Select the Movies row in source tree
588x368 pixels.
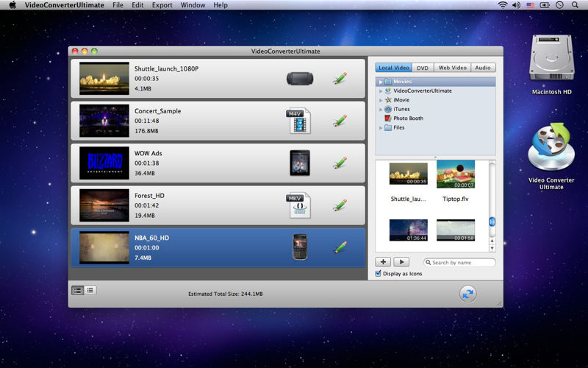click(x=435, y=82)
